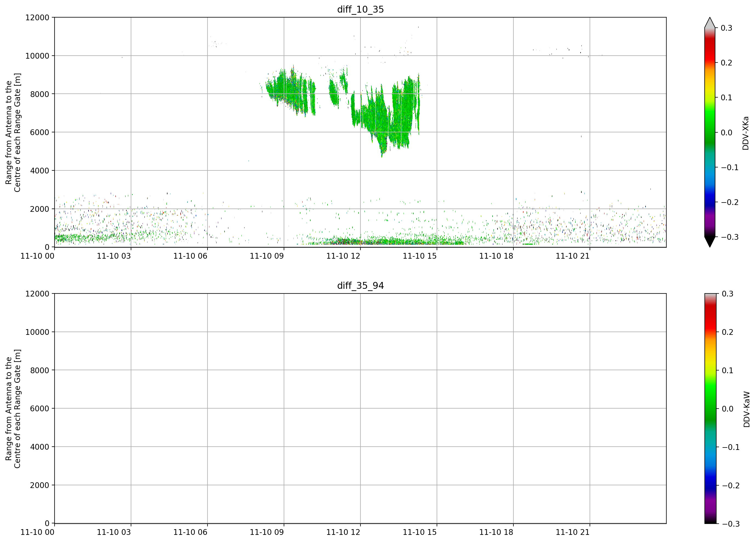Click the 12000 y-tick of diff_35_94 plot
The image size is (756, 542).
37,294
